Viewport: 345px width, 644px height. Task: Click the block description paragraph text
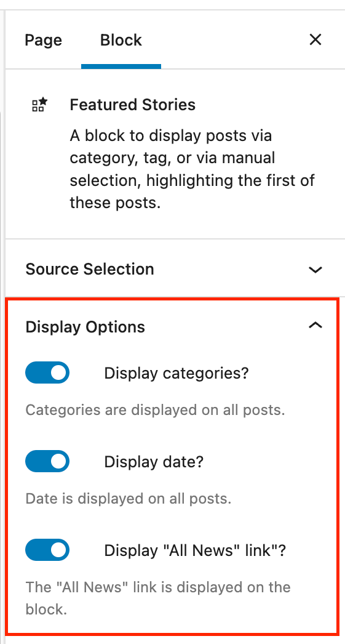192,169
